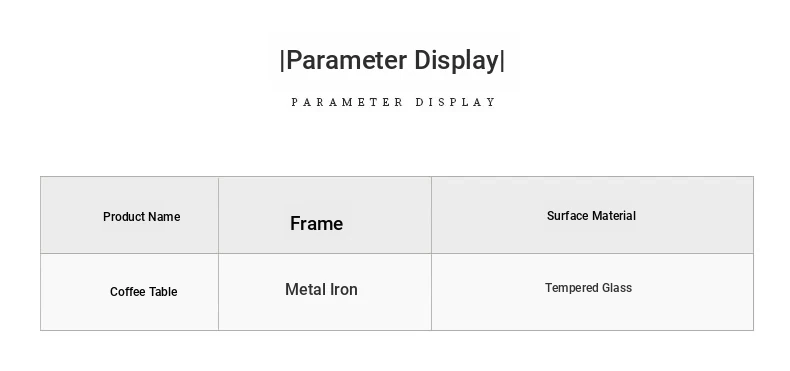Image resolution: width=790 pixels, height=371 pixels.
Task: Click the word Parameter in the large title
Action: (x=347, y=60)
